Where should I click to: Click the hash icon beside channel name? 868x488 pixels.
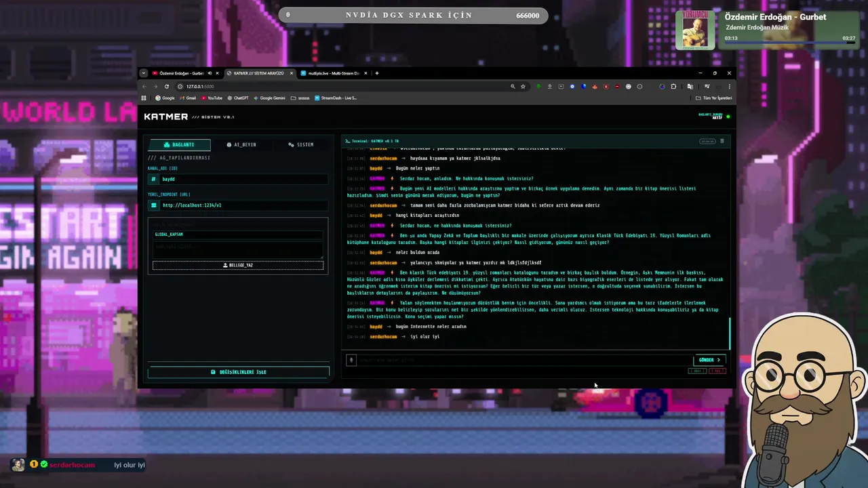[154, 179]
